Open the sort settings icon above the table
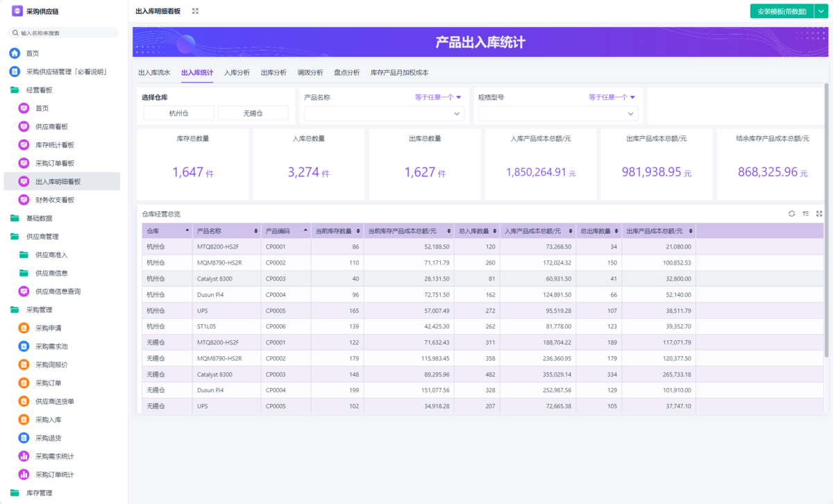Image resolution: width=833 pixels, height=504 pixels. coord(805,214)
